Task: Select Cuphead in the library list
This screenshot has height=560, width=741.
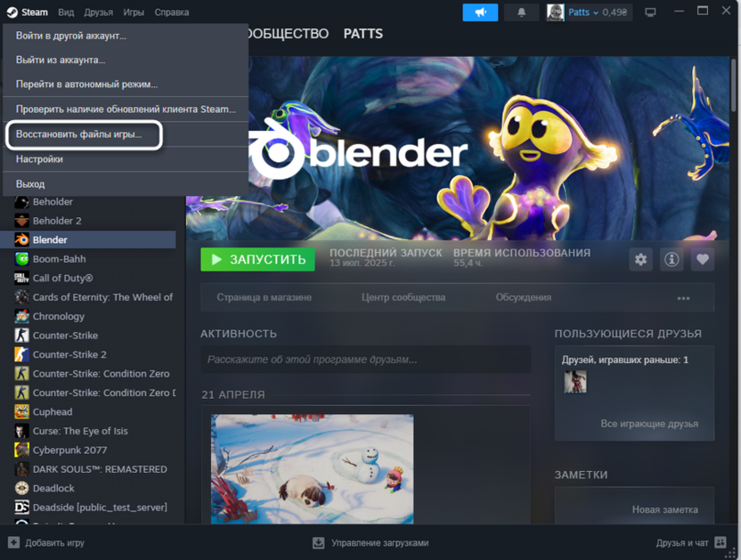Action: point(88,411)
